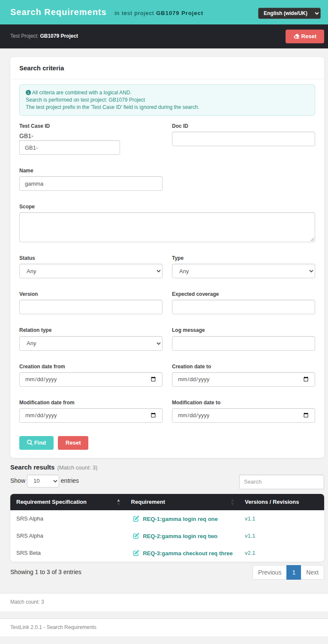Open the Type dropdown
Screen dimensions: 328x644
(244, 271)
